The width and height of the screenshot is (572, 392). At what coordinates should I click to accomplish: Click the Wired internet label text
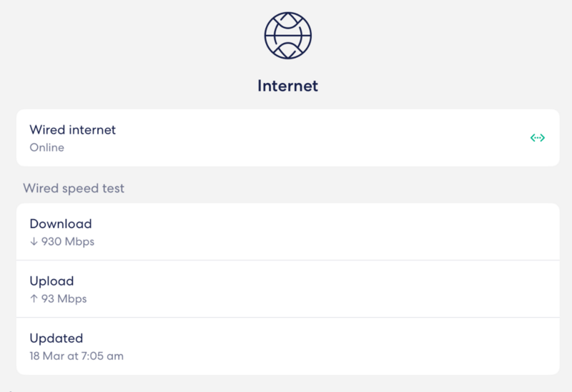tap(72, 129)
